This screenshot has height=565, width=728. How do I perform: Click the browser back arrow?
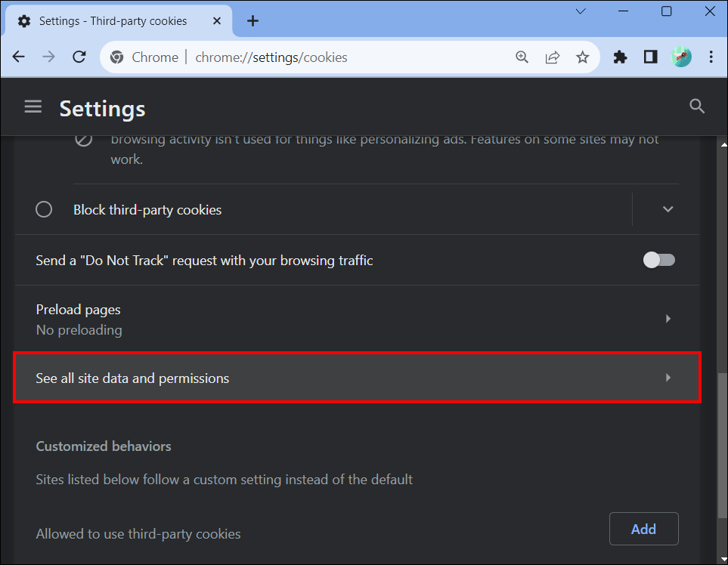[x=19, y=57]
